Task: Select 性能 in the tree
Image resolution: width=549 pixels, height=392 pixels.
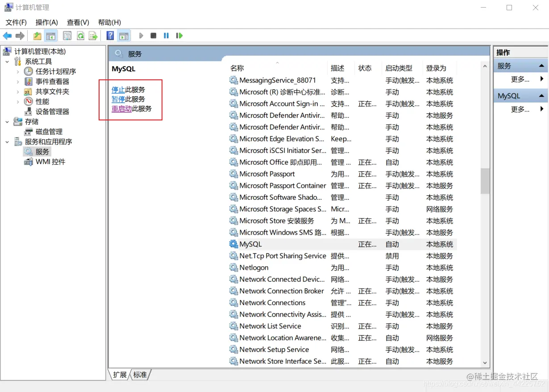Action: tap(42, 102)
